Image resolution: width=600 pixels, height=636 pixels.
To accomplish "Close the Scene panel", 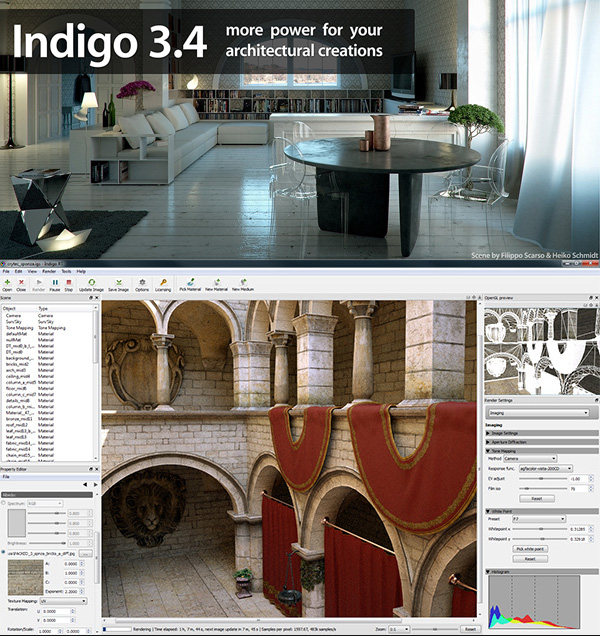I will 97,298.
